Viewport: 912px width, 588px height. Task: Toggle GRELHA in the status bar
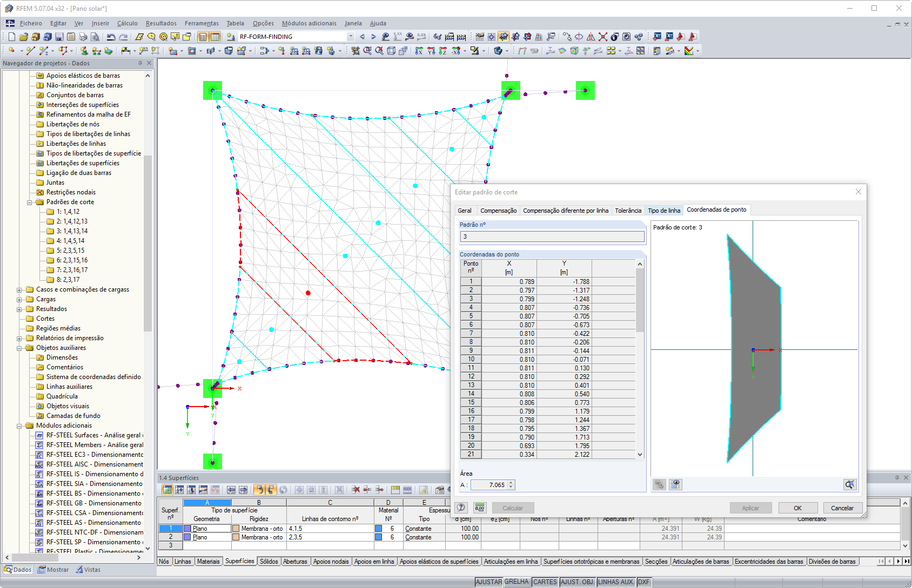click(517, 582)
